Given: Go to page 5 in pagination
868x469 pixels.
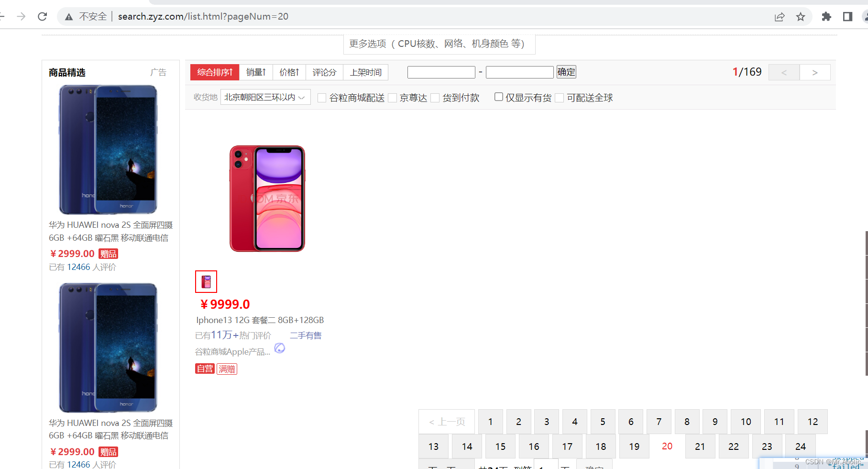Looking at the screenshot, I should click(603, 422).
